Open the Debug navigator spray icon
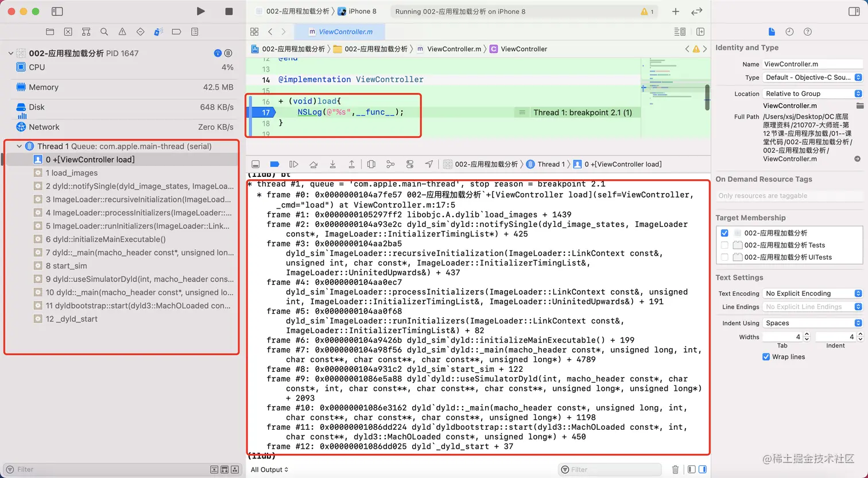The image size is (868, 478). pos(158,32)
